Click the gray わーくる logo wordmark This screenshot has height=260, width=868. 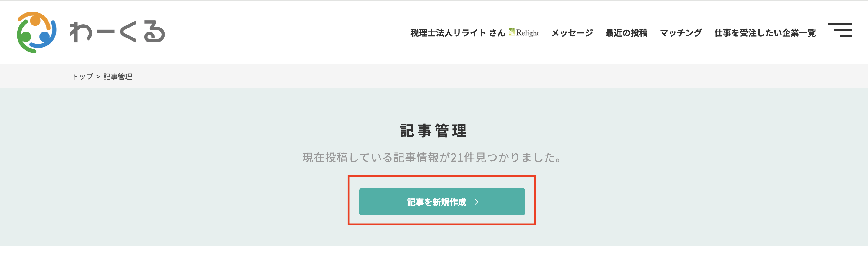coord(117,32)
